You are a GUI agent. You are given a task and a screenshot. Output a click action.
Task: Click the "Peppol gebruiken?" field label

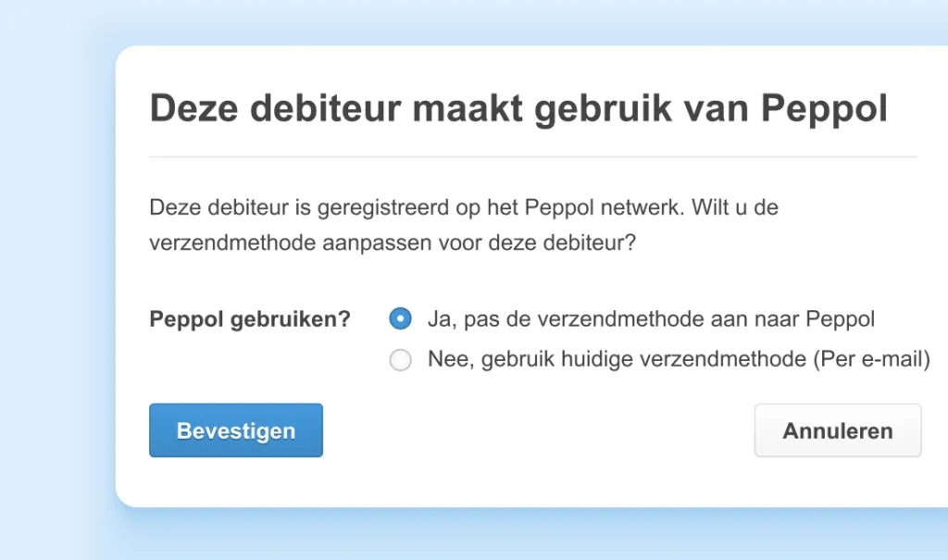pos(250,319)
